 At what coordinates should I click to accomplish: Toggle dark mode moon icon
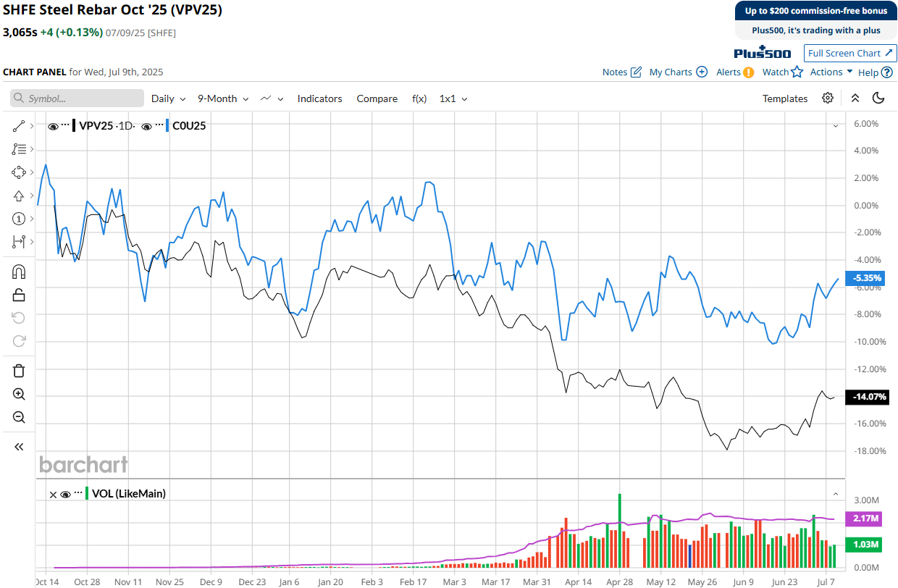(878, 98)
